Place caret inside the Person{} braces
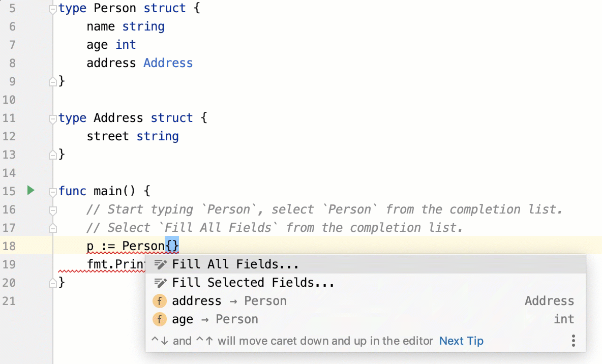Screen dimensions: 602x364 point(172,246)
